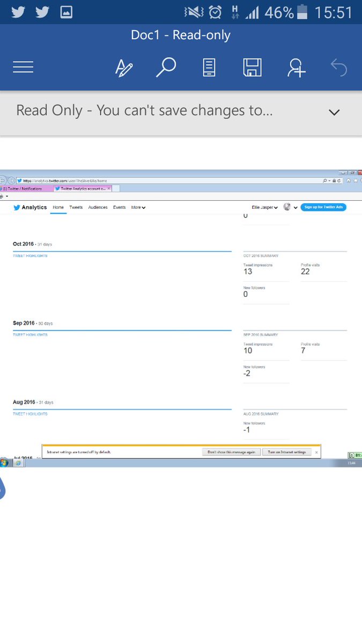362x644 pixels.
Task: Click Tweet Highlights link under Aug 2016
Action: [x=30, y=414]
